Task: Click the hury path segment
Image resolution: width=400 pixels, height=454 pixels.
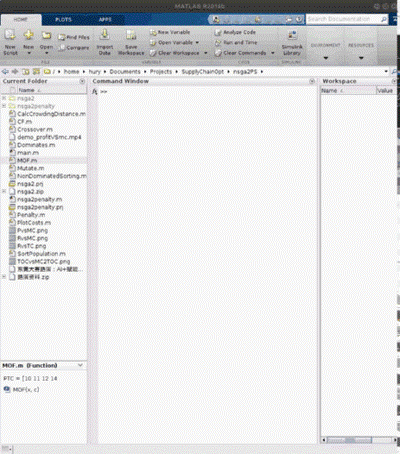Action: [95, 72]
